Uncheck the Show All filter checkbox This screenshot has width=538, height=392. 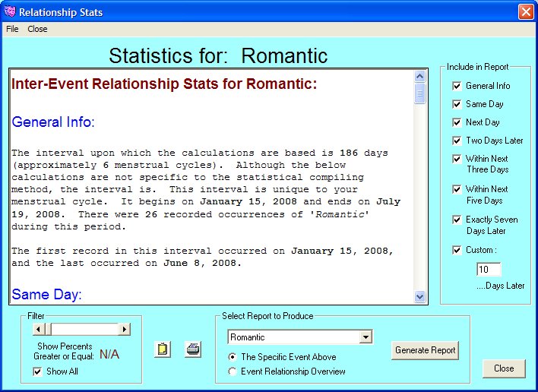(37, 371)
